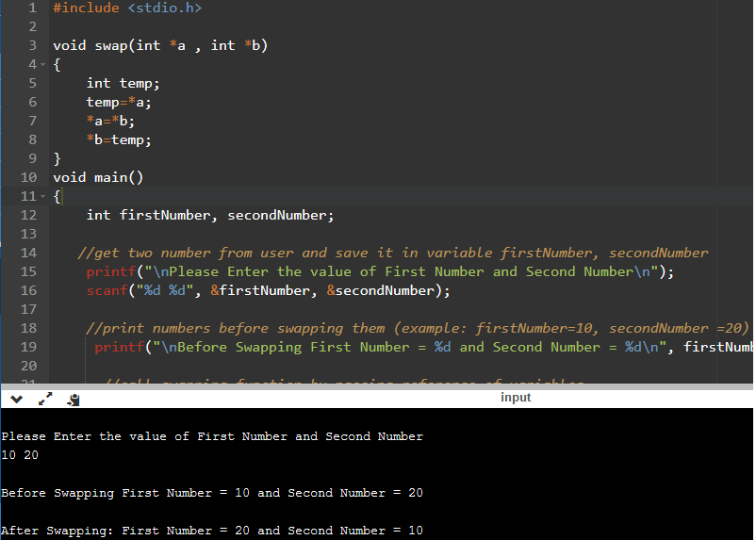Click 'void main()' declaration
Screen dimensions: 756x540
98,177
